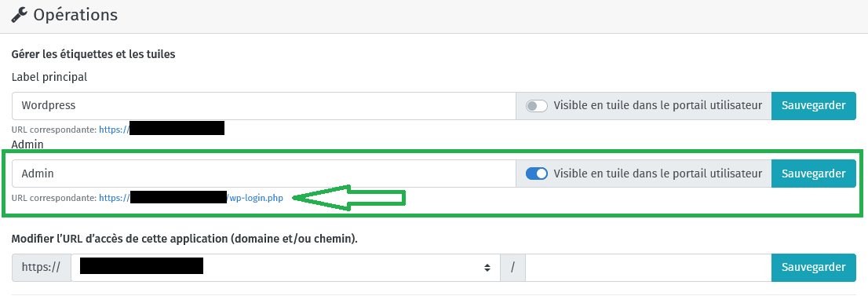Focus the Wordpress label text field
The width and height of the screenshot is (868, 296).
(264, 105)
